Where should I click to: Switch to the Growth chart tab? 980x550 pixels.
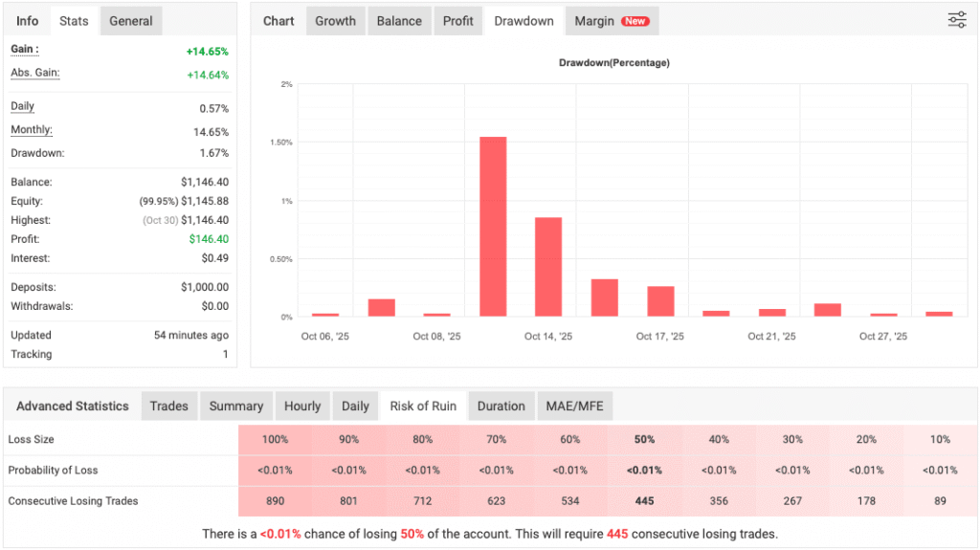[x=335, y=21]
